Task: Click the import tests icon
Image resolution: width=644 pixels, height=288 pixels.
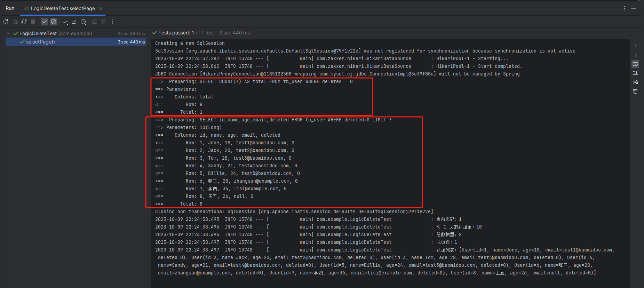Action: pyautogui.click(x=104, y=22)
